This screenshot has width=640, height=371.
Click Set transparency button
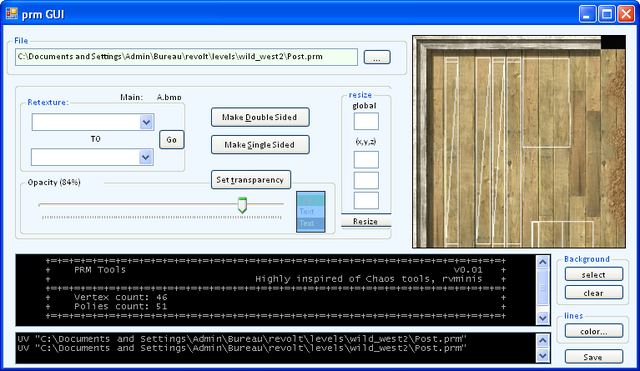coord(251,180)
